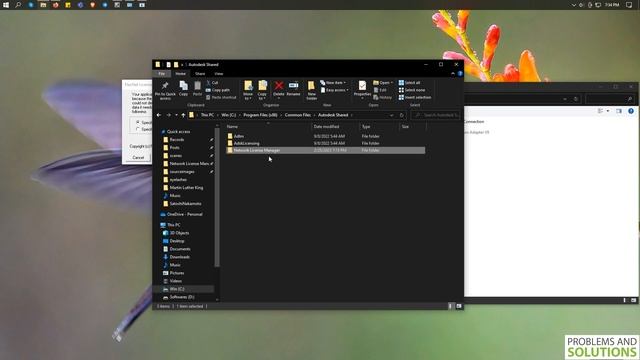640x360 pixels.
Task: Select OneDrive - Personal in the sidebar
Action: pyautogui.click(x=184, y=214)
